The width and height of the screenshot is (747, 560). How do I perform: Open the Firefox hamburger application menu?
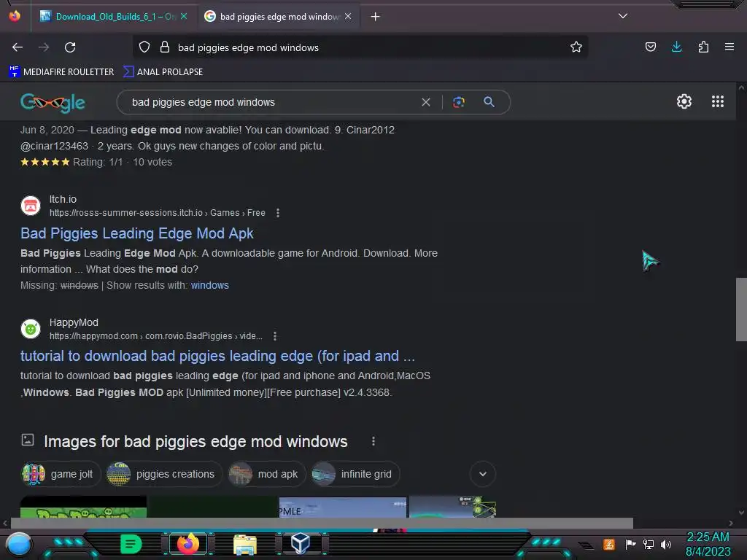click(x=729, y=47)
